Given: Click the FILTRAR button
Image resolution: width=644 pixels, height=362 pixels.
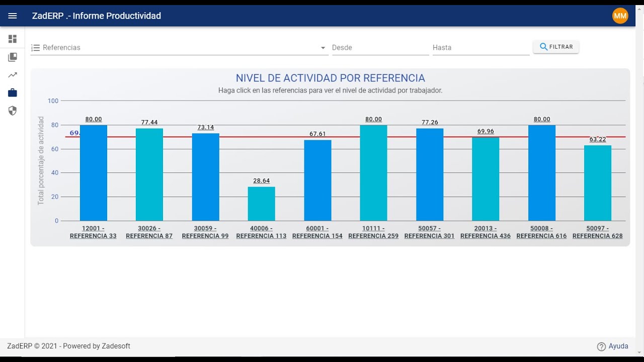Looking at the screenshot, I should pos(556,47).
